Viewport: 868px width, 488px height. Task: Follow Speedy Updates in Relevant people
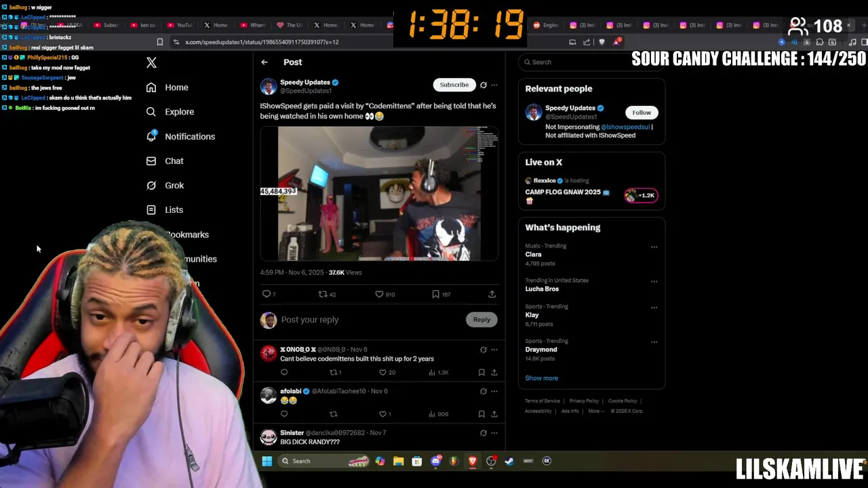pos(642,113)
